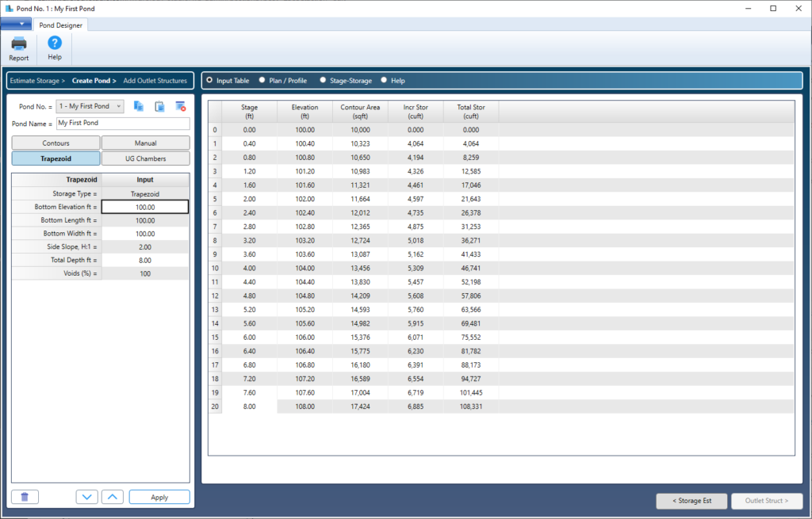The width and height of the screenshot is (812, 519).
Task: Click the Storage Est back button
Action: [691, 501]
